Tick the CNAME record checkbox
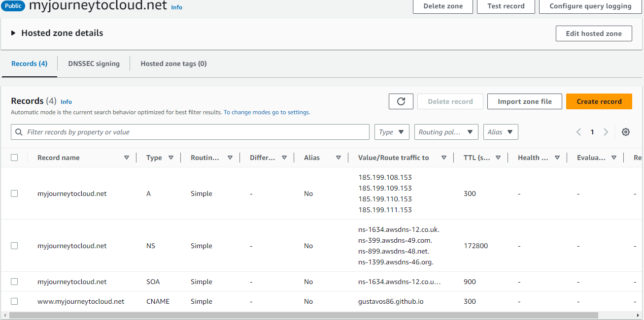The image size is (644, 320). (x=14, y=301)
